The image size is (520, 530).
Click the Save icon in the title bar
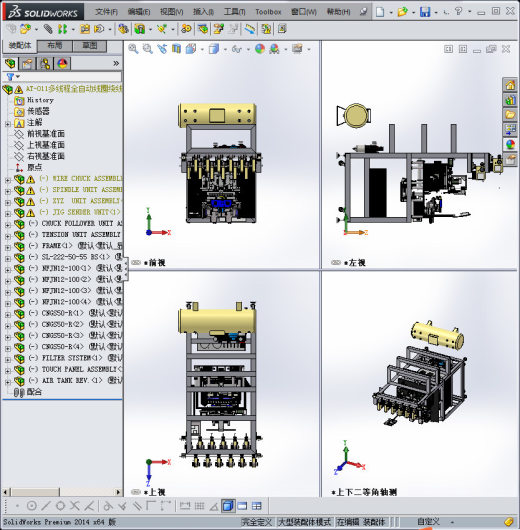click(425, 12)
